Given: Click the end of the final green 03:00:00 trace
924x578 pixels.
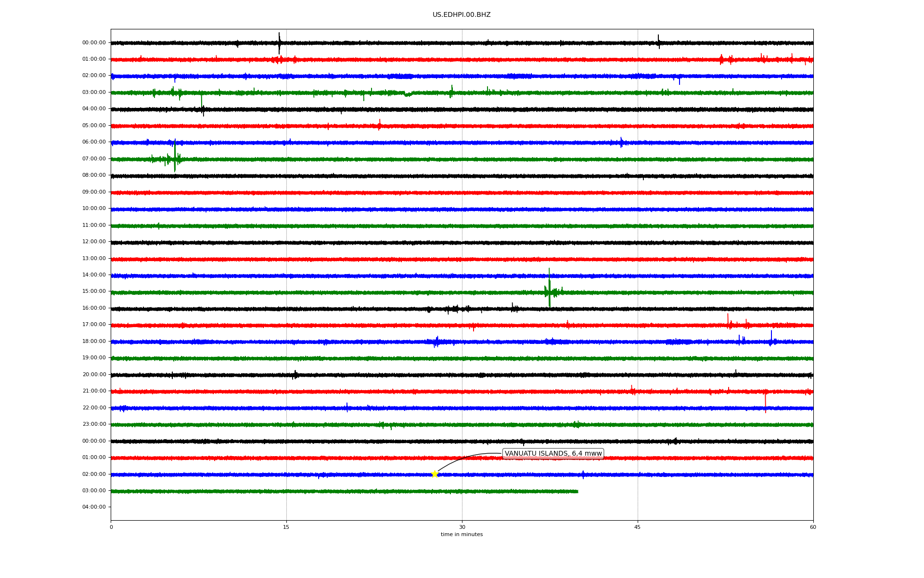Looking at the screenshot, I should [x=577, y=491].
